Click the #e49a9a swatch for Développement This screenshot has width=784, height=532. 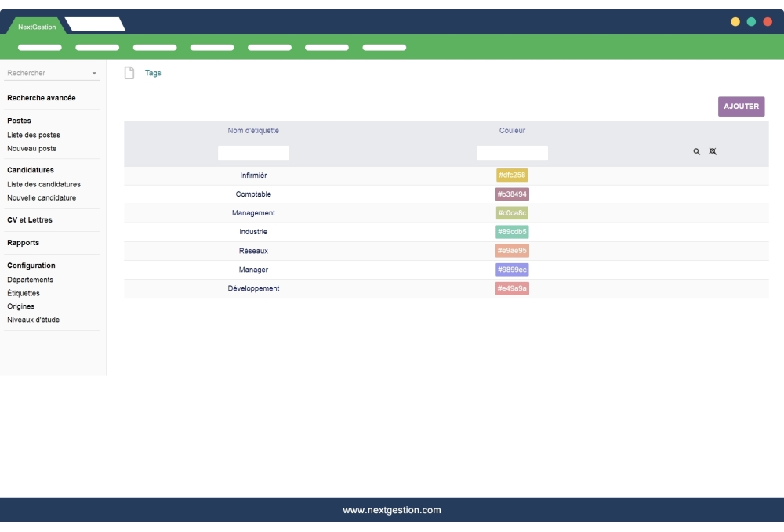[514, 288]
